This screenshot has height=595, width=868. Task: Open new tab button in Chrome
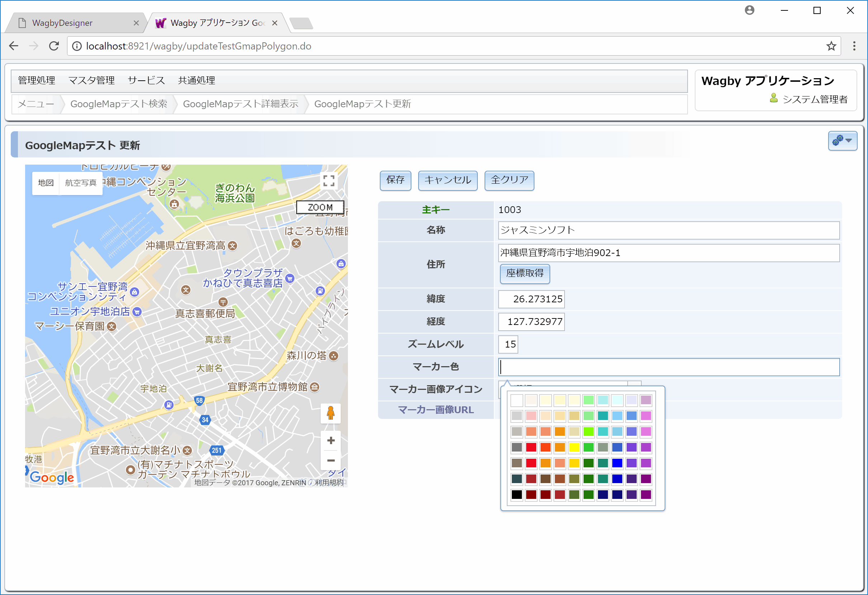click(x=301, y=23)
